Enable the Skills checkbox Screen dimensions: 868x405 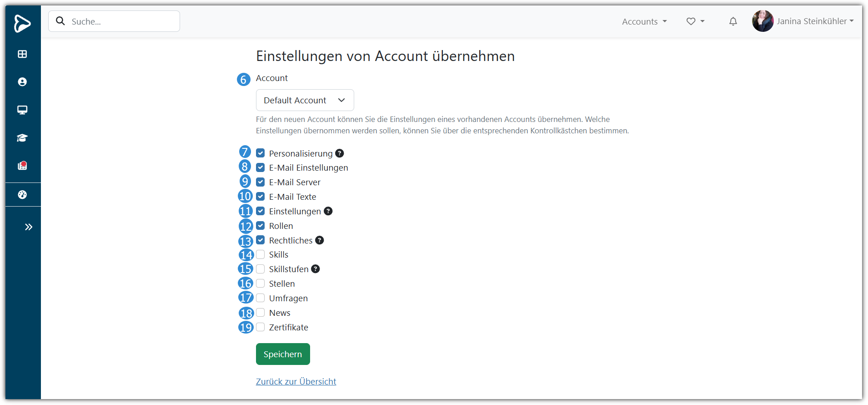[261, 254]
